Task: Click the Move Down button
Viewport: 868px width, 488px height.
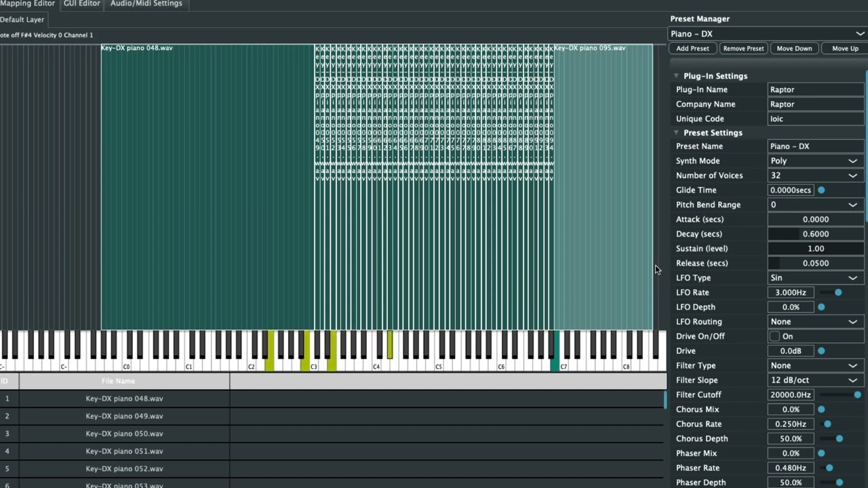Action: click(794, 49)
